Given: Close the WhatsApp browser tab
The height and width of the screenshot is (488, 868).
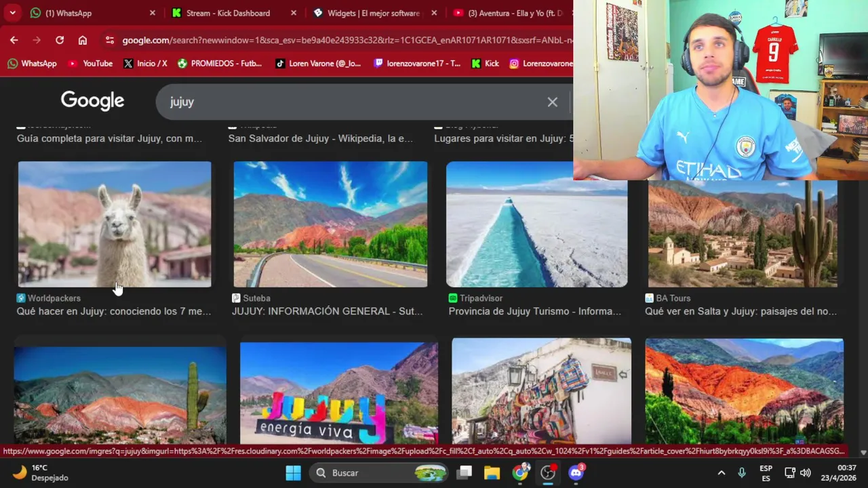Looking at the screenshot, I should (152, 13).
